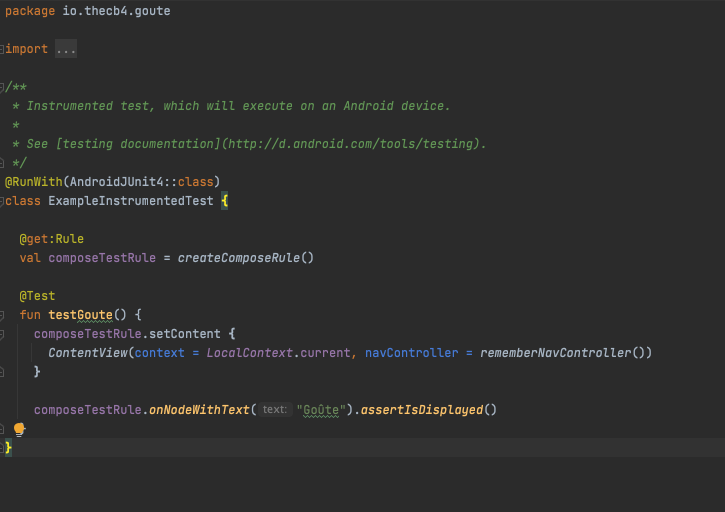Click the yellow light bulb quick-fix icon
The height and width of the screenshot is (512, 725).
click(19, 429)
